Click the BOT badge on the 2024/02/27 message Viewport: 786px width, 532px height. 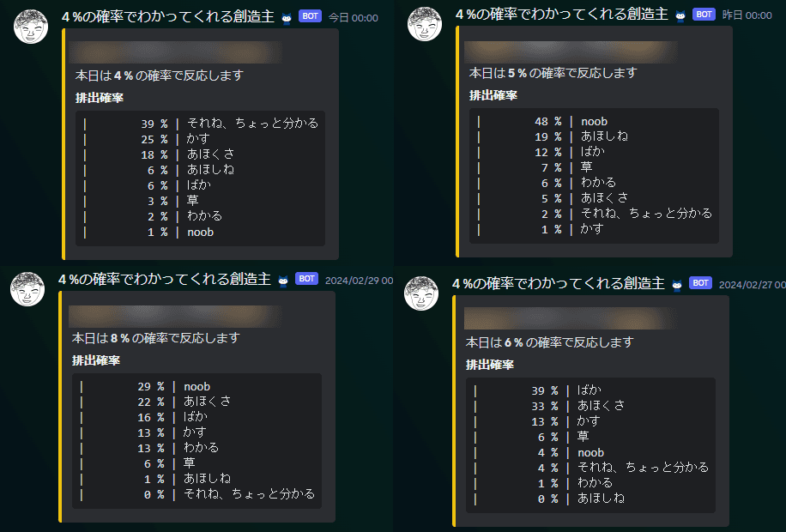tap(700, 283)
